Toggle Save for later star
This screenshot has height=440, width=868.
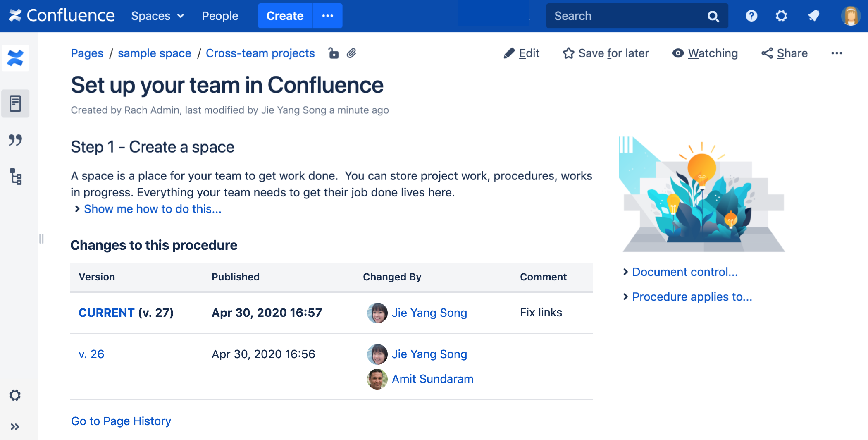point(606,53)
